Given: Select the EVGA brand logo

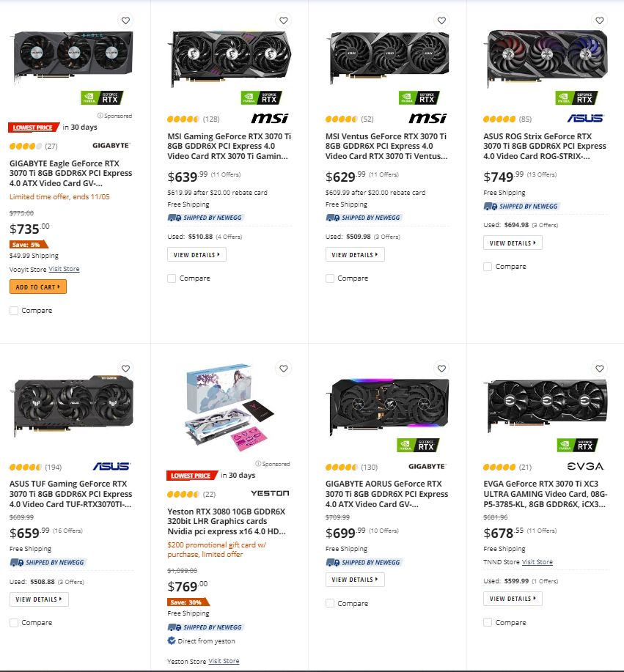Looking at the screenshot, I should 586,467.
